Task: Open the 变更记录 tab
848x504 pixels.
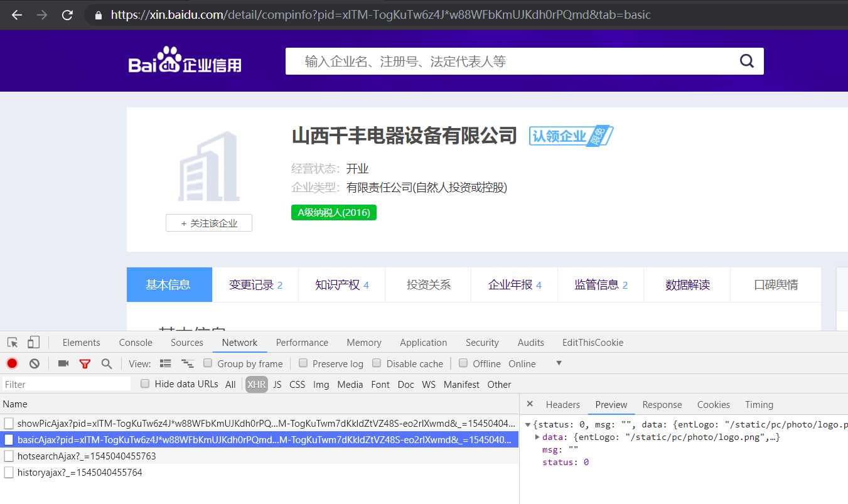Action: click(x=255, y=285)
